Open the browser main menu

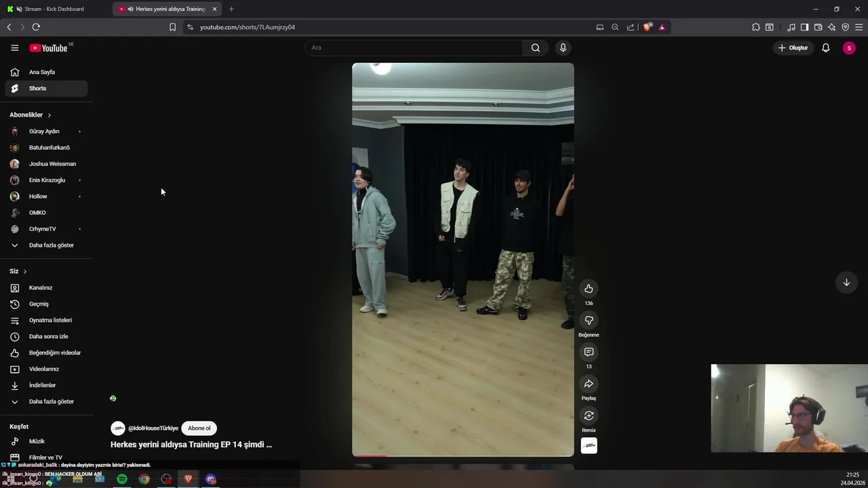859,27
